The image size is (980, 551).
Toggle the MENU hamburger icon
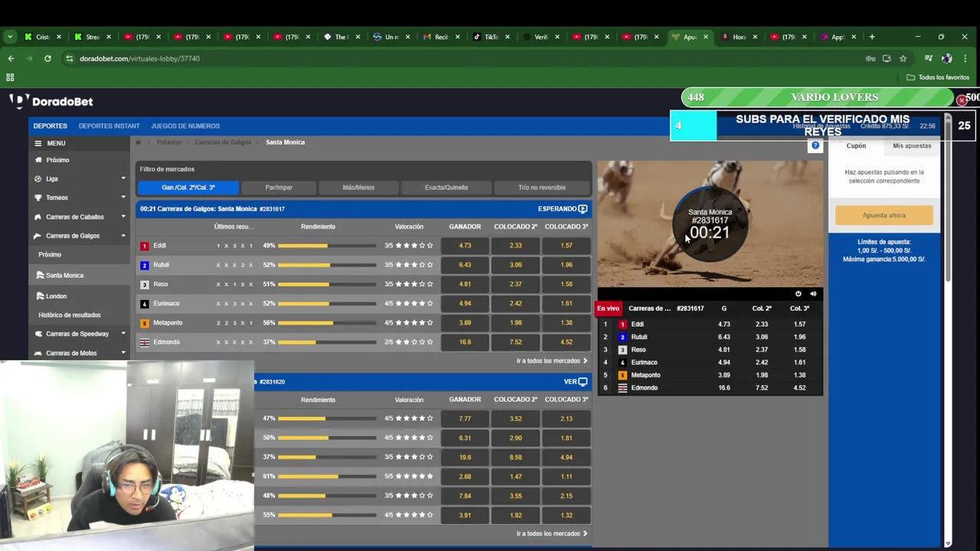(38, 143)
